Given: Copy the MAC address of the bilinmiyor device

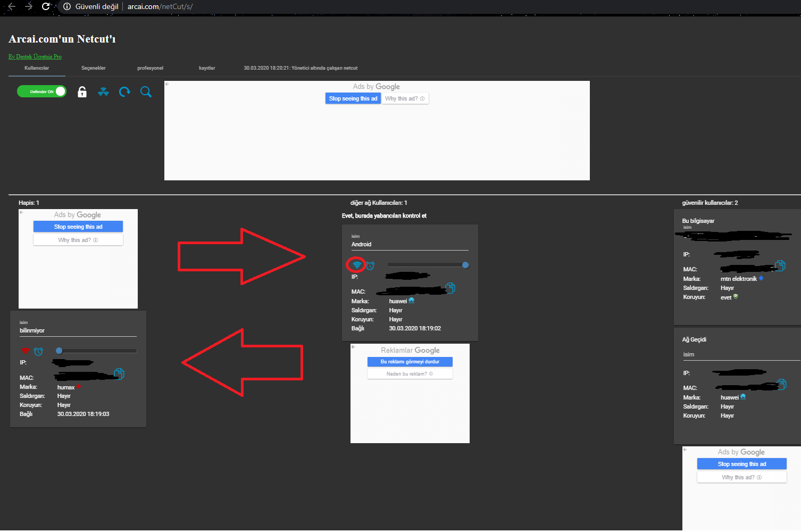Looking at the screenshot, I should [119, 374].
